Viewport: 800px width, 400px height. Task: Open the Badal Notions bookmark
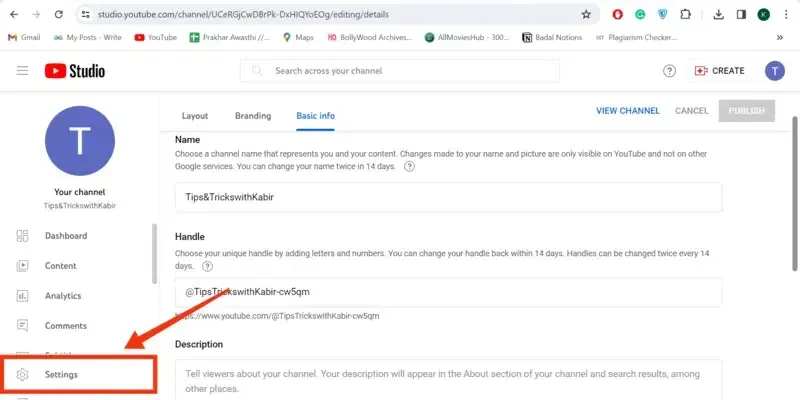[552, 37]
